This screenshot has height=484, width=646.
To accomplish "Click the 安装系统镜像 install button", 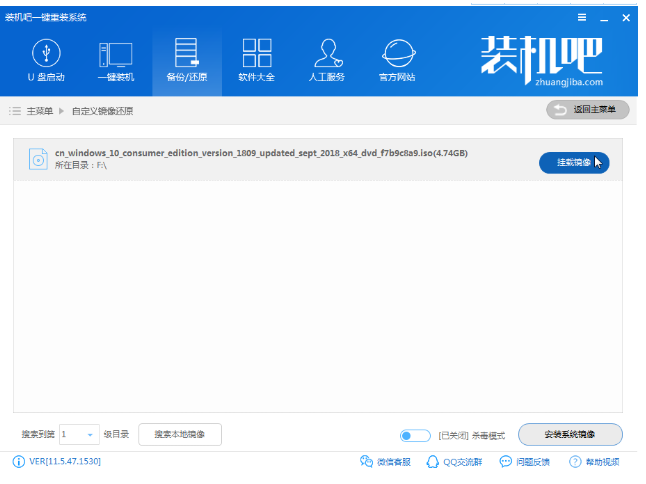I will pos(570,435).
